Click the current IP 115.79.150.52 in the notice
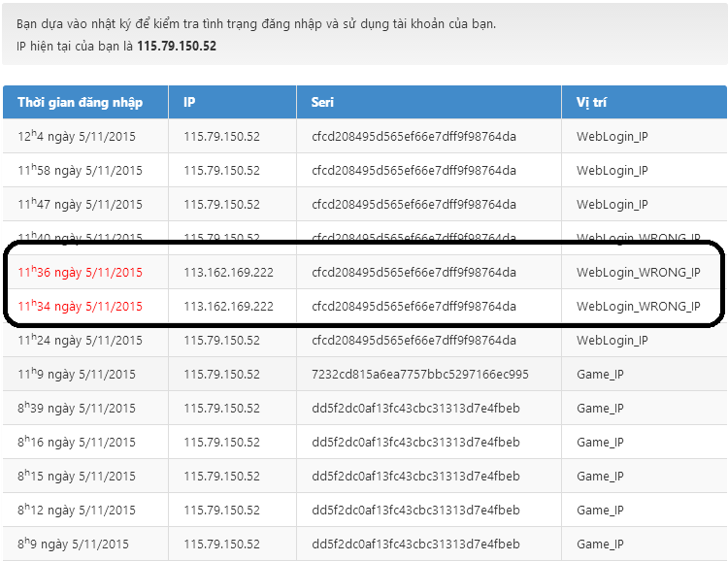This screenshot has width=728, height=561. tap(177, 46)
